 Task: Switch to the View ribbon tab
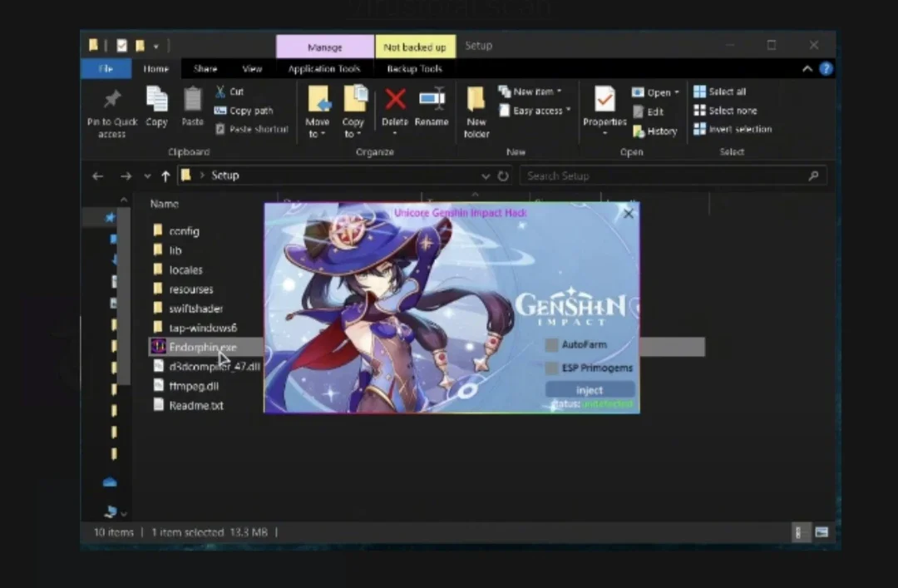pos(252,69)
